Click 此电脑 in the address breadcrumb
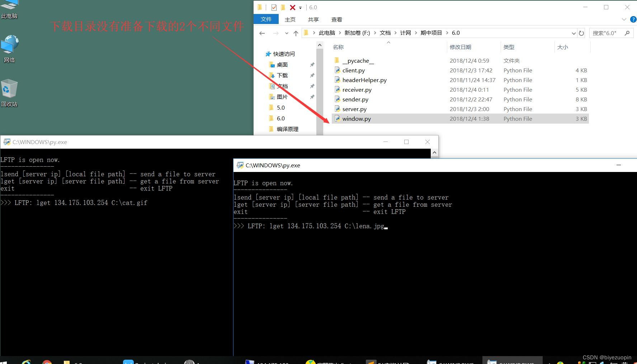637x364 pixels. [x=327, y=33]
